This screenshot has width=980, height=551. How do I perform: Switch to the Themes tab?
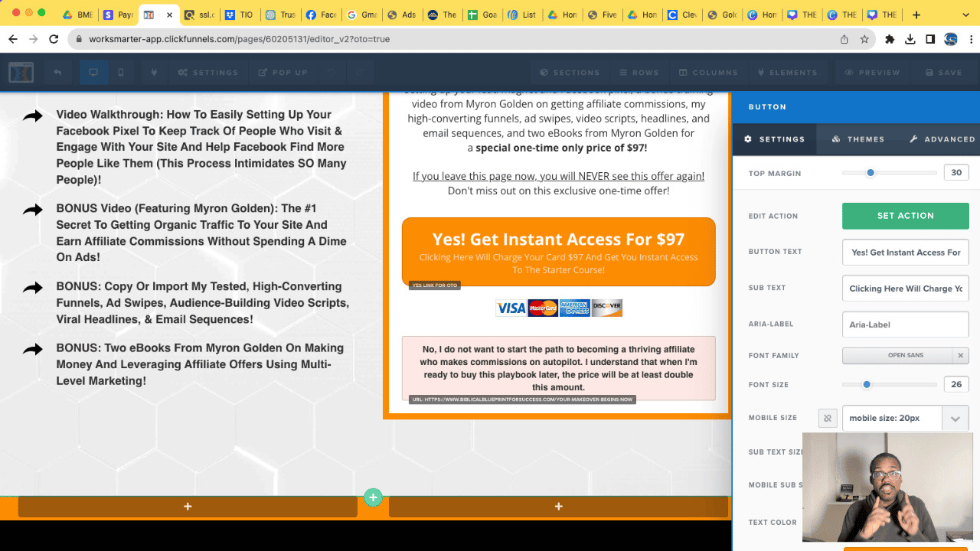click(857, 139)
